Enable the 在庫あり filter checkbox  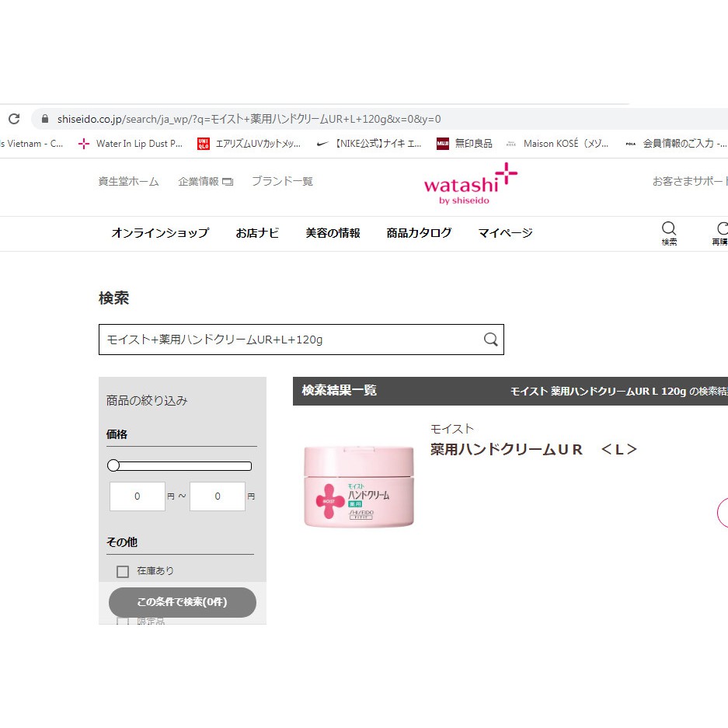(122, 570)
